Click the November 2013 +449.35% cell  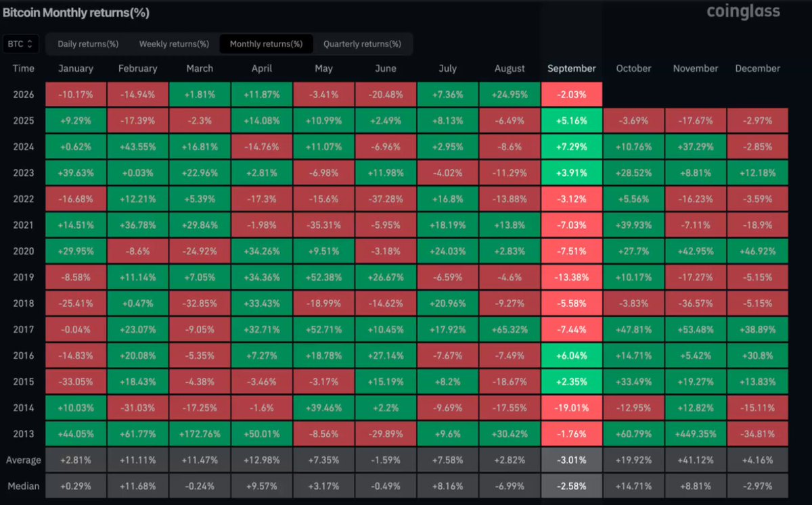(x=696, y=435)
